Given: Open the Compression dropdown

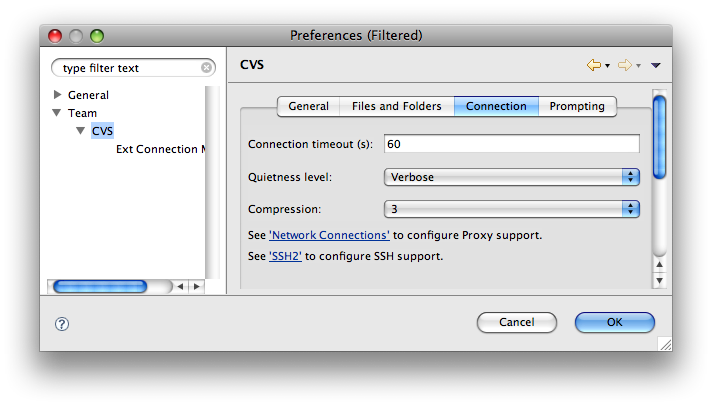Looking at the screenshot, I should coord(511,209).
